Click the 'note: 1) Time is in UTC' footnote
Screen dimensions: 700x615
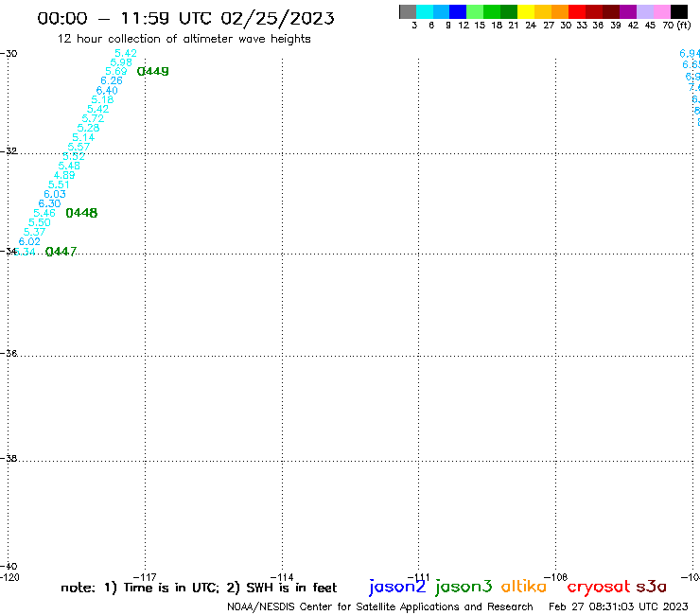coord(140,588)
